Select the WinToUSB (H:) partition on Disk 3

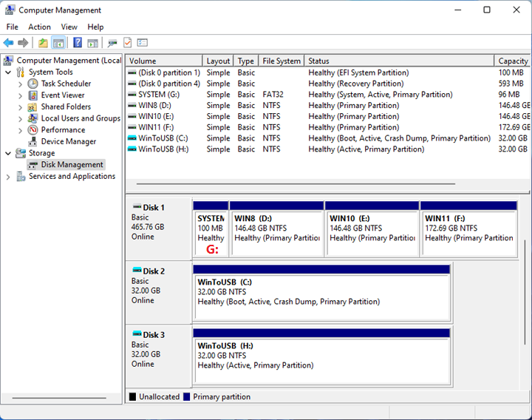point(321,356)
